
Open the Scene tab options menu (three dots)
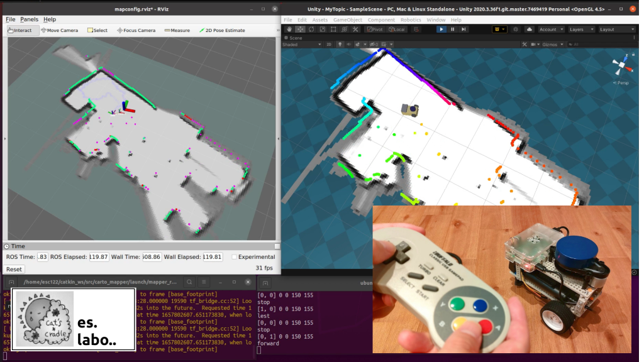pyautogui.click(x=634, y=38)
